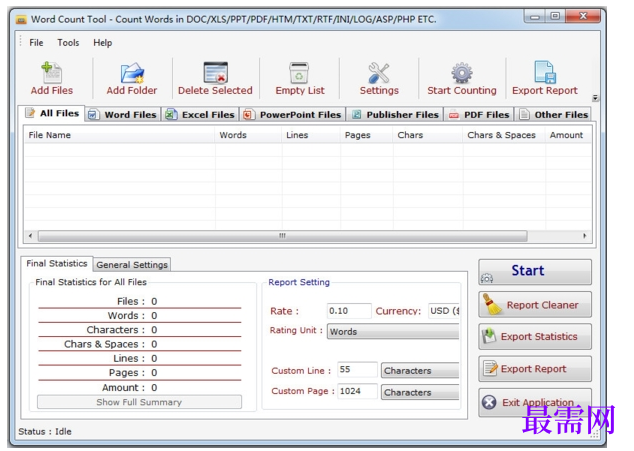634x451 pixels.
Task: Click the Custom Page value field
Action: pyautogui.click(x=357, y=391)
